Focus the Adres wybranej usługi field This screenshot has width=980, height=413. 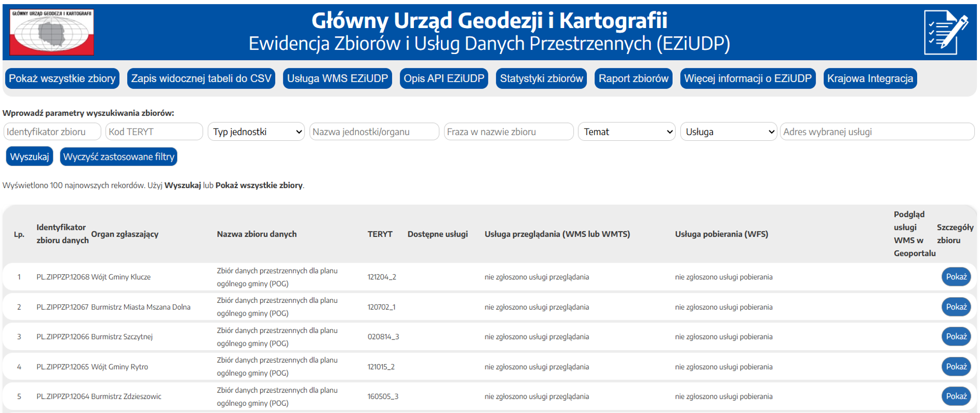click(877, 132)
